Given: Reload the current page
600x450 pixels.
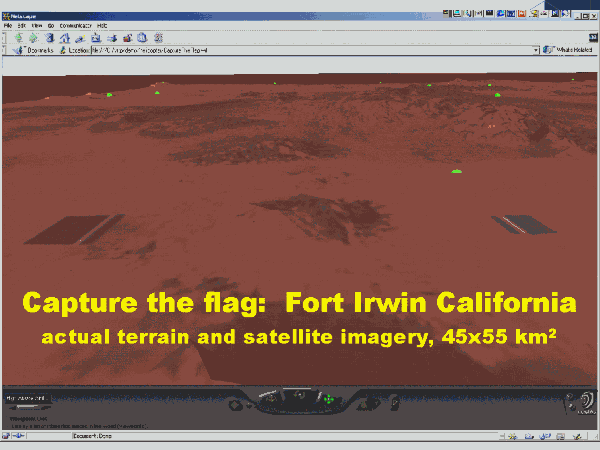Looking at the screenshot, I should point(49,36).
